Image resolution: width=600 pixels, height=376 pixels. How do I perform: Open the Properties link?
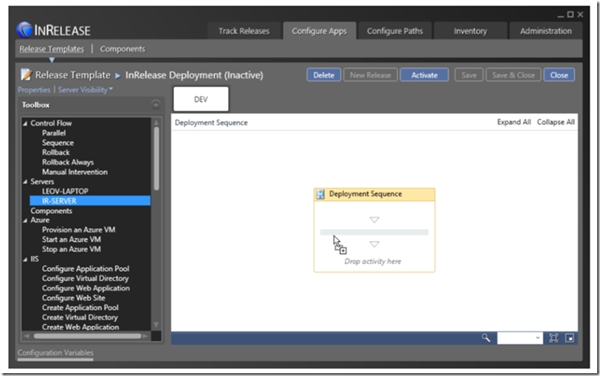tap(34, 90)
